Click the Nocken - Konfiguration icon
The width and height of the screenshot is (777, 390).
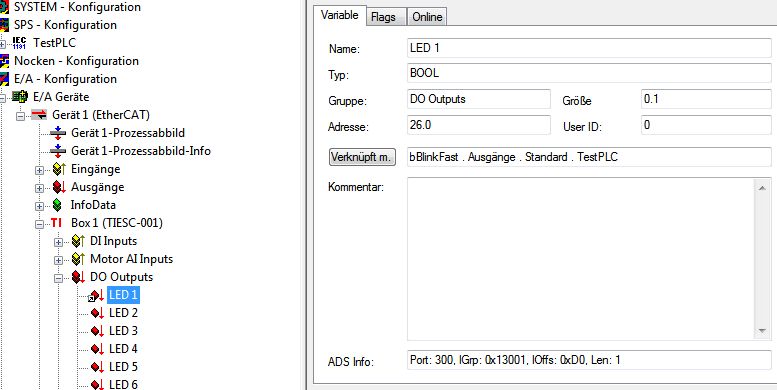(x=4, y=61)
